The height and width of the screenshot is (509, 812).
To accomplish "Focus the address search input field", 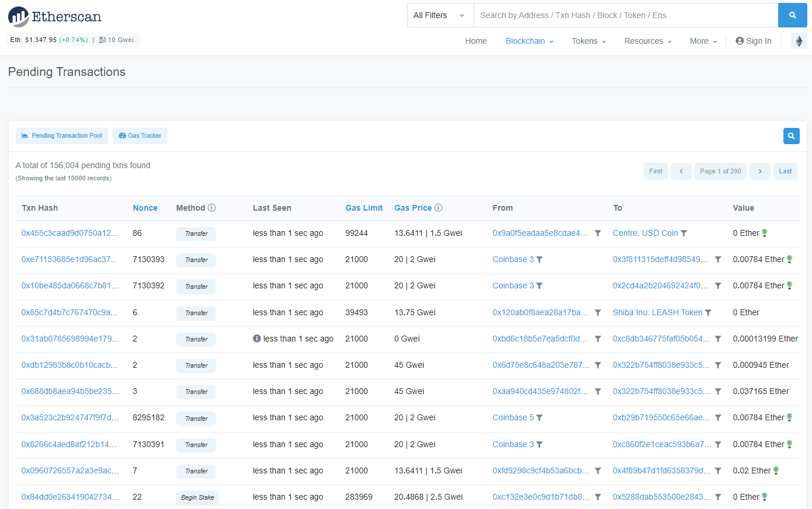I will [x=625, y=15].
